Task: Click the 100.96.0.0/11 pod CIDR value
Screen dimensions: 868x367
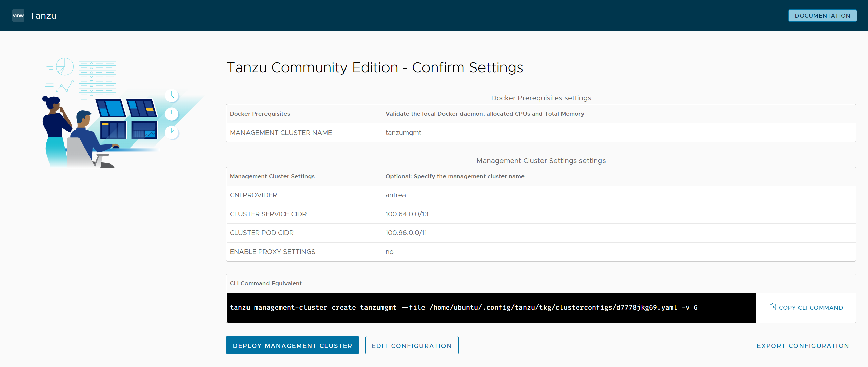Action: click(x=406, y=233)
